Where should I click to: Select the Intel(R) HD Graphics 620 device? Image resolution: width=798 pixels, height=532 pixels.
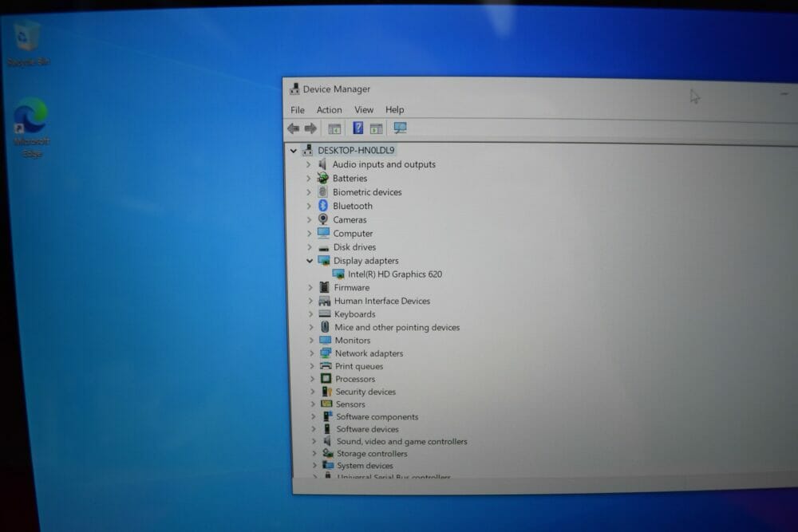395,274
